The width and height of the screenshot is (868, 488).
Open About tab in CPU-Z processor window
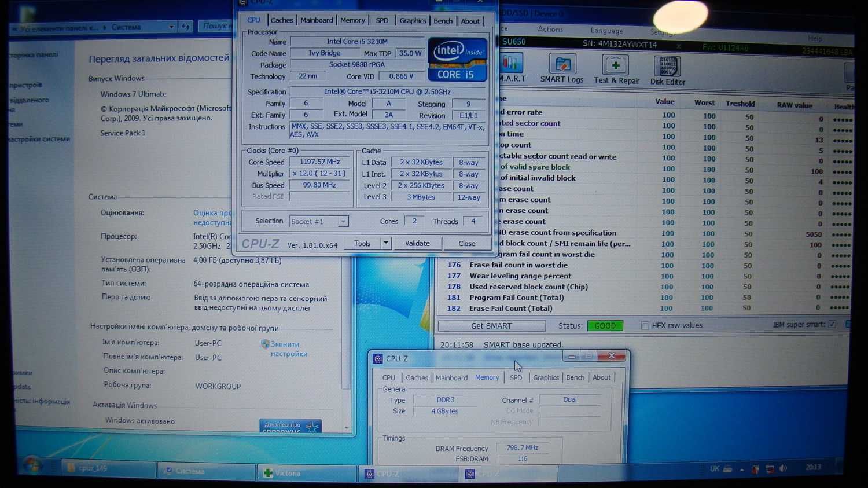pyautogui.click(x=470, y=21)
